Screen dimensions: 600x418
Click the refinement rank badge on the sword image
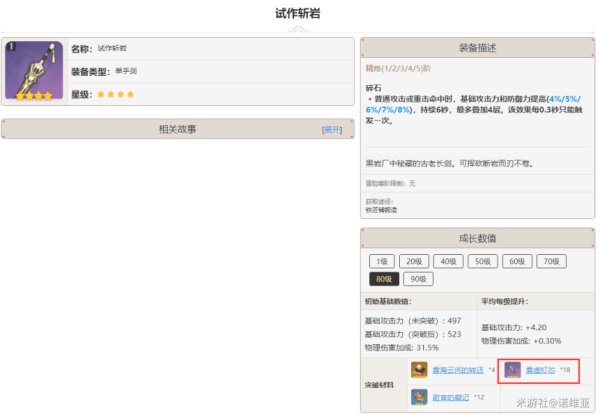10,46
